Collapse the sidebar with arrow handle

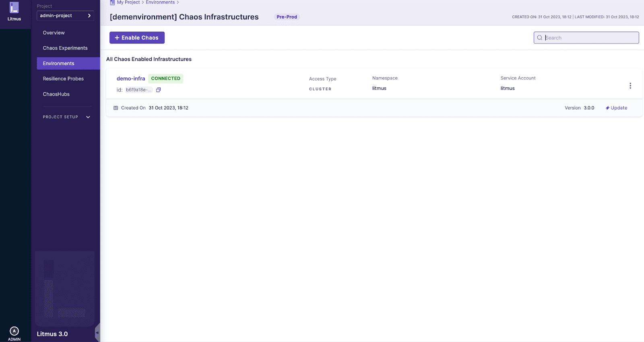pyautogui.click(x=97, y=333)
